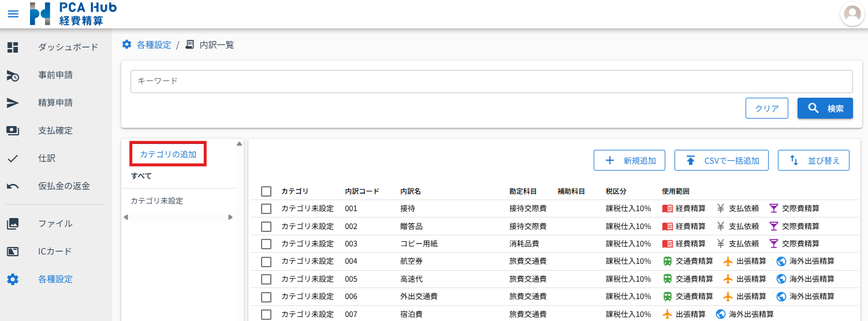Click the File image icon in sidebar
Image resolution: width=868 pixels, height=321 pixels.
pyautogui.click(x=13, y=224)
